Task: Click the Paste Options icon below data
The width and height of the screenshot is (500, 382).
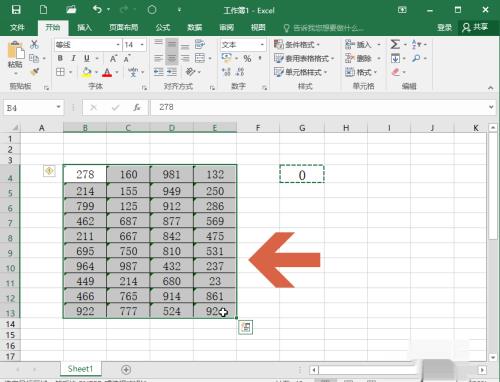Action: 246,327
